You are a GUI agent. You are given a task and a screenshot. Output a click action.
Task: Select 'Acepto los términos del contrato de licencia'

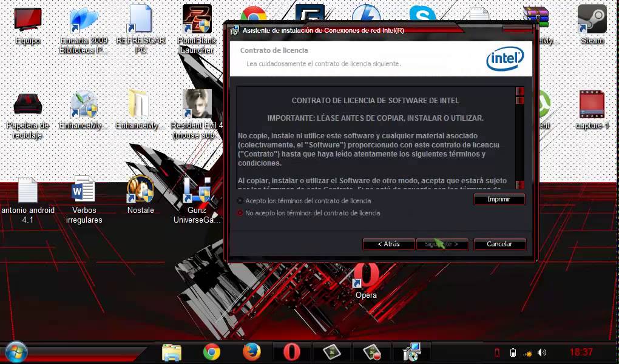pos(240,201)
